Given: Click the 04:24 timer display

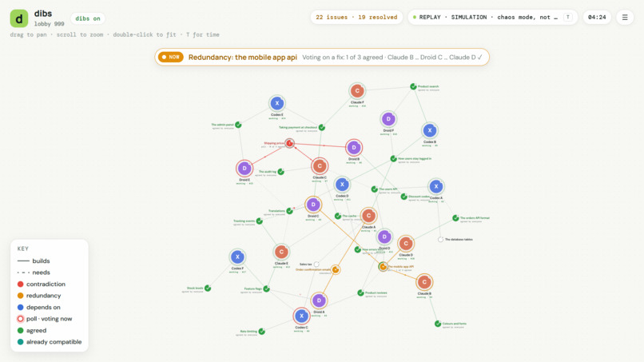Looking at the screenshot, I should 597,18.
